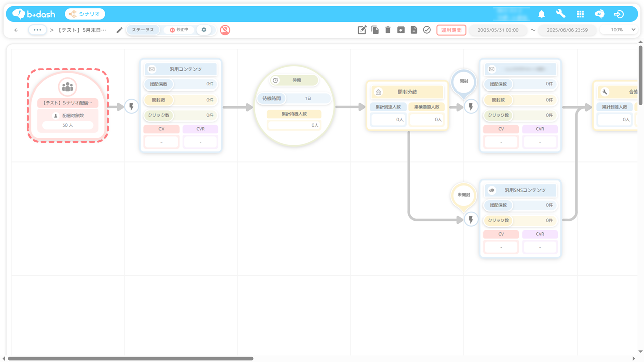Click 累計待機人数 label
The height and width of the screenshot is (362, 644).
(x=294, y=114)
